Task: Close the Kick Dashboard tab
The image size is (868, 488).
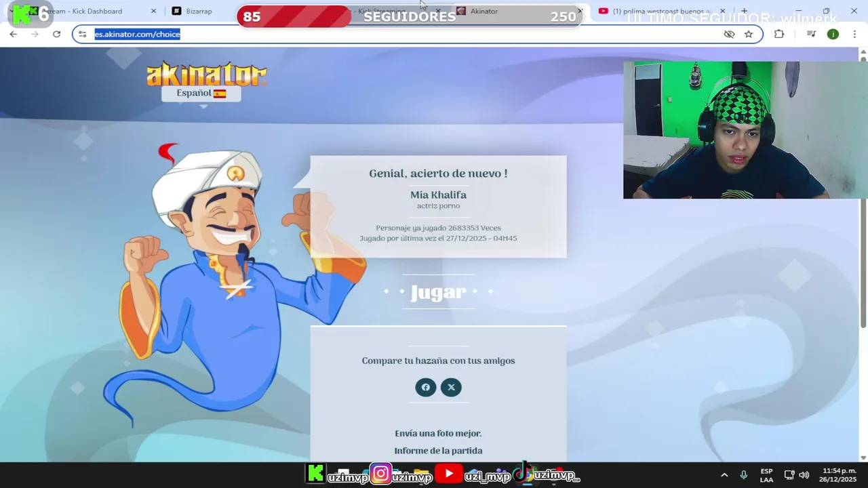Action: point(153,11)
